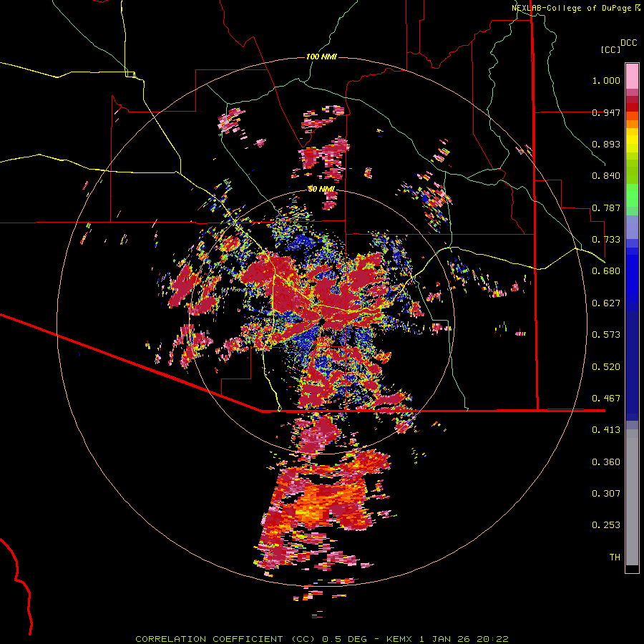
Task: Click the 100 NMI range ring label
Action: 321,57
